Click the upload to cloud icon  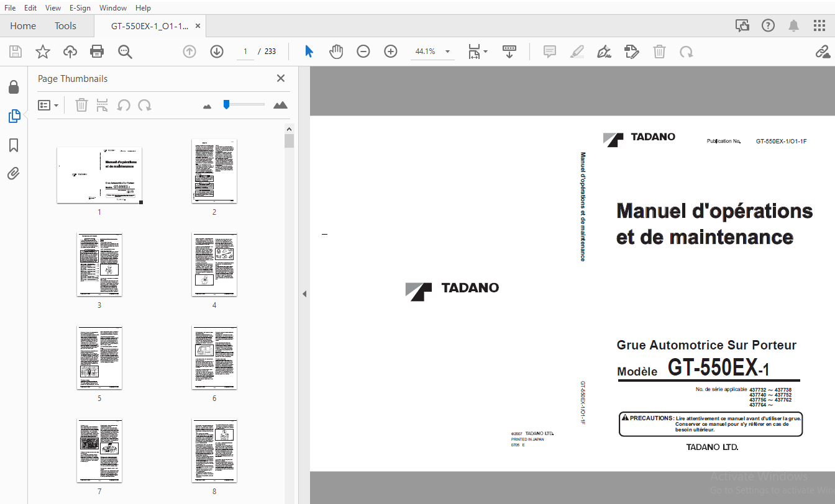(x=70, y=52)
